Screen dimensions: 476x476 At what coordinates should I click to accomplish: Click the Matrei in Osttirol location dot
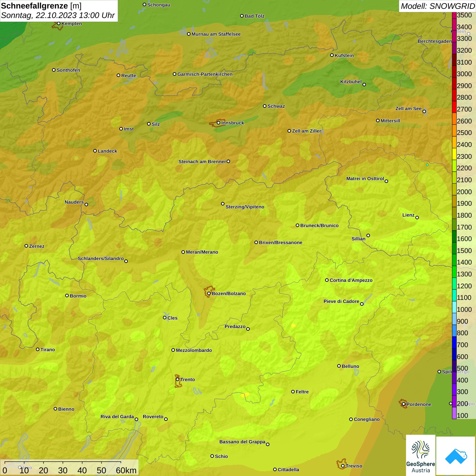pos(386,181)
